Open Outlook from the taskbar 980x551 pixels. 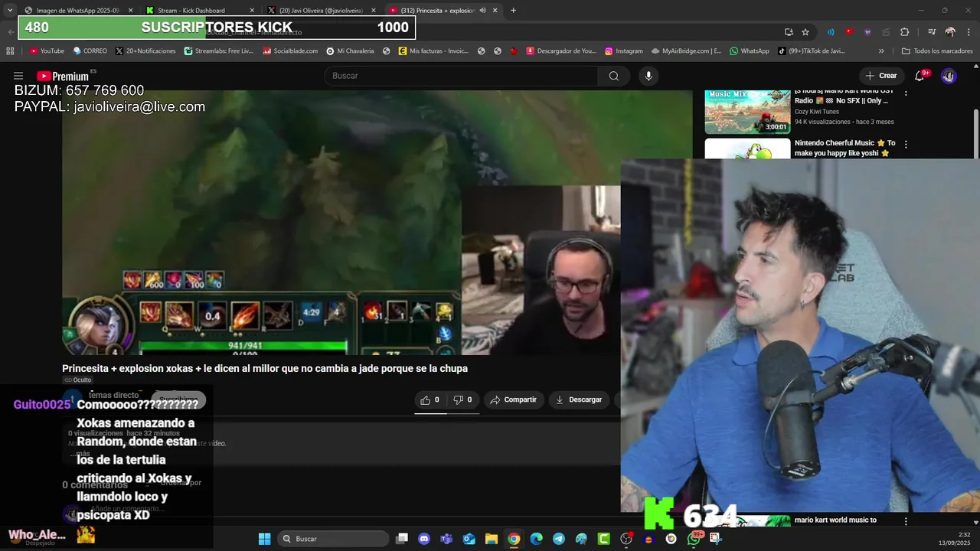[x=469, y=539]
